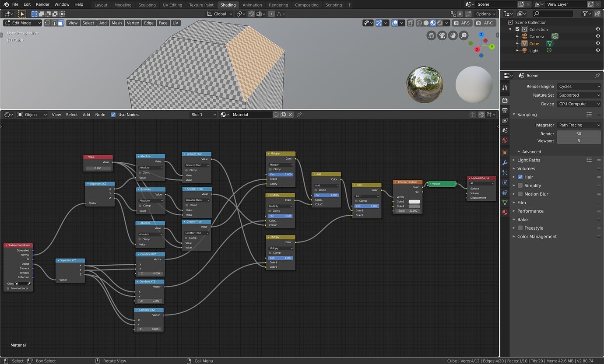Toggle X-ray mode in viewport

(x=410, y=23)
